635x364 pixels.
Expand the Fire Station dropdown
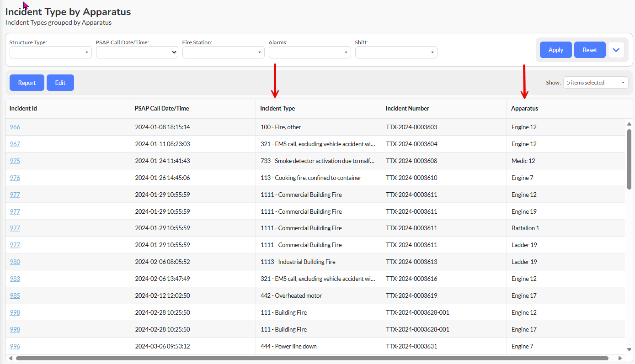click(223, 53)
